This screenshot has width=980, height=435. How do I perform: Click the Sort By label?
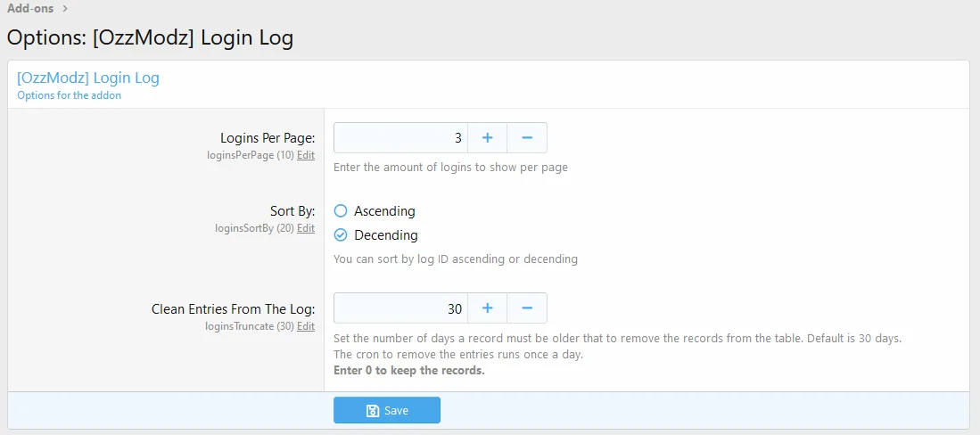click(x=292, y=211)
